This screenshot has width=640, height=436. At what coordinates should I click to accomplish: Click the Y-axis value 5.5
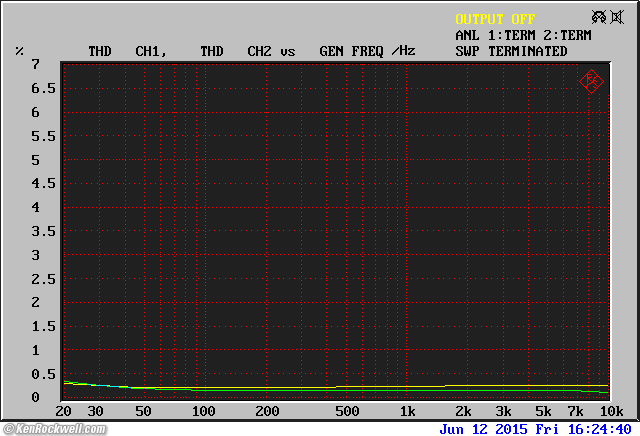tap(43, 136)
